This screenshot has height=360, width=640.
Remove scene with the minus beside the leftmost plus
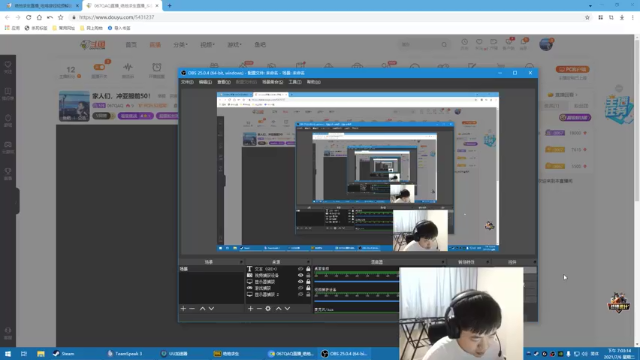pos(192,309)
